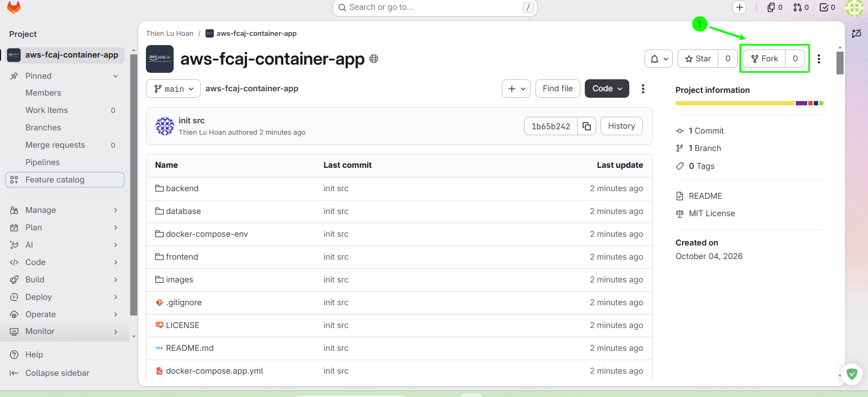Expand the Manage menu in sidebar
The image size is (868, 397).
click(65, 210)
